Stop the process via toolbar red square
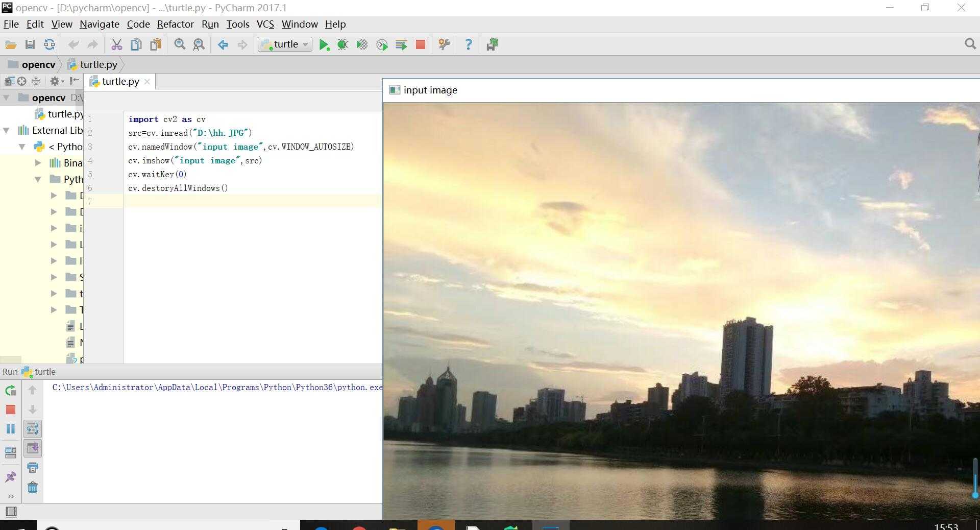980x530 pixels. click(x=421, y=45)
